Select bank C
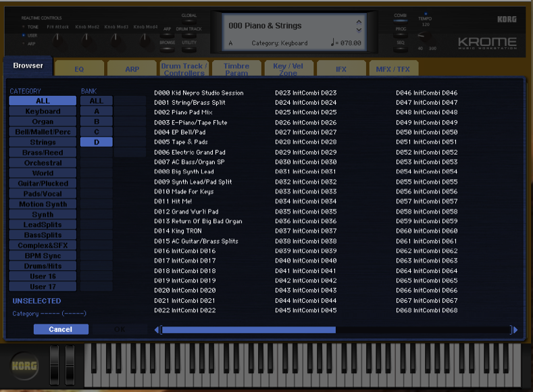 click(97, 132)
